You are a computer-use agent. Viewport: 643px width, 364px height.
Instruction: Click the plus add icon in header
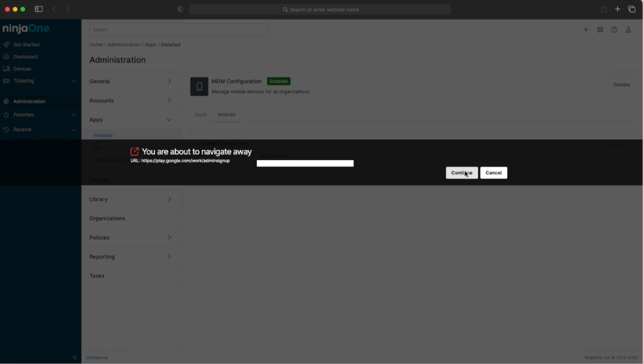tap(585, 30)
